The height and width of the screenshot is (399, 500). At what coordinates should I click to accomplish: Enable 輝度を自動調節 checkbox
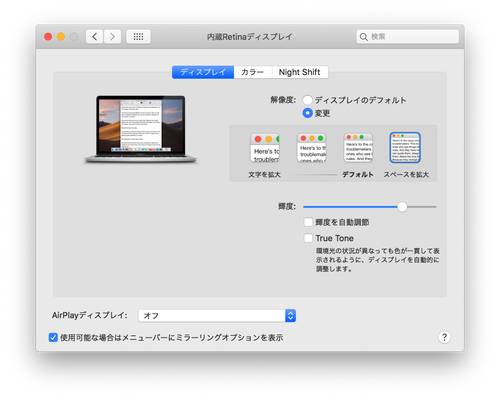coord(308,222)
